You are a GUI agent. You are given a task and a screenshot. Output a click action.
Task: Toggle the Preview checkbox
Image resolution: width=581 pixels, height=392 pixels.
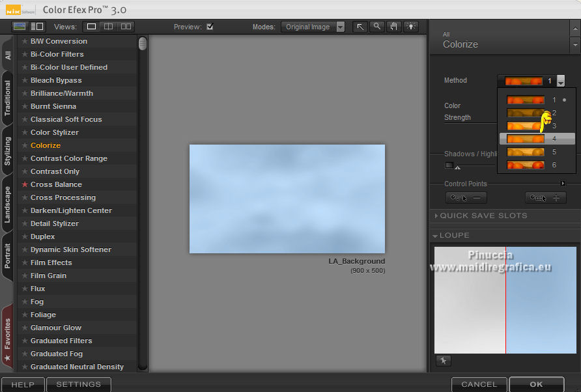(x=210, y=26)
